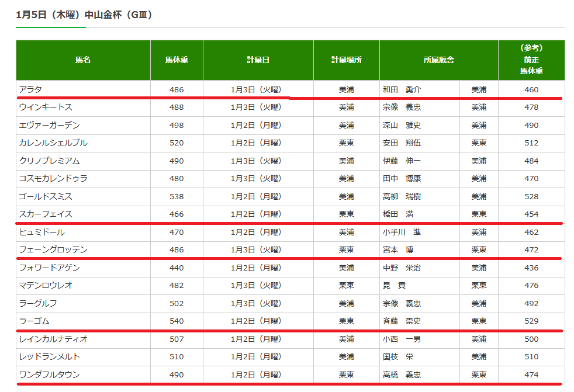The height and width of the screenshot is (392, 574).
Task: Select horse name エヴァーガーデン
Action: click(x=50, y=125)
